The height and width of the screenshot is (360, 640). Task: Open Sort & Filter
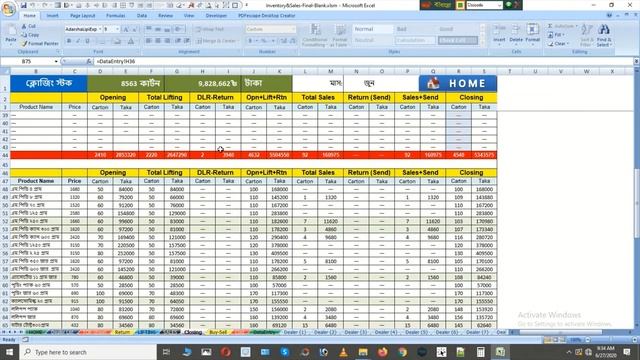click(587, 35)
